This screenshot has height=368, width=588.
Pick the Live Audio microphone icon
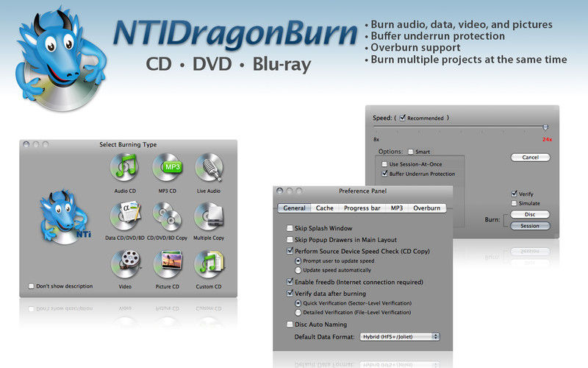coord(209,168)
